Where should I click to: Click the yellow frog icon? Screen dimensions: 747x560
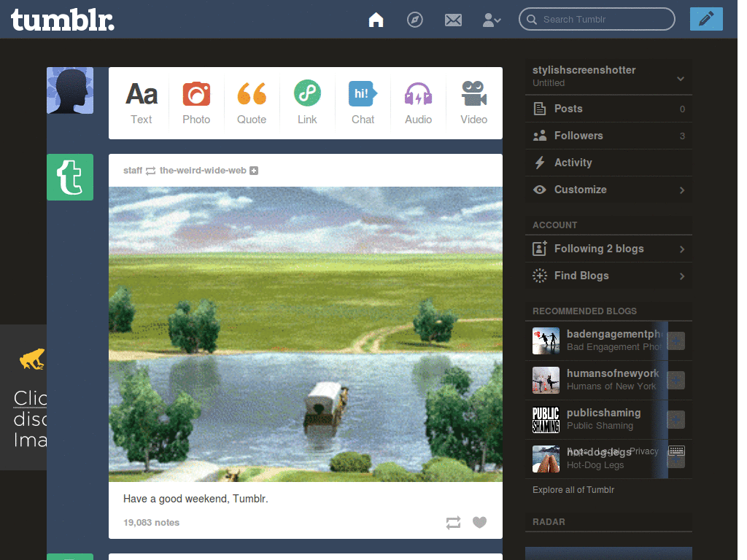32,359
